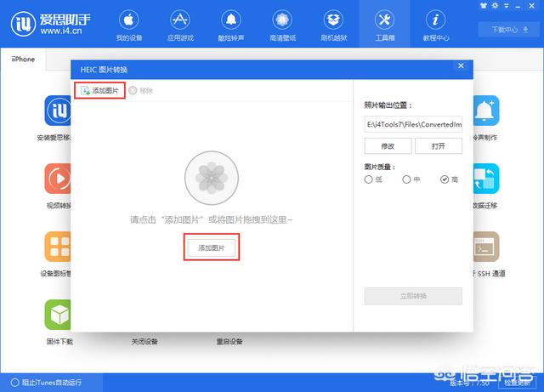Select 高 (high) image quality
Viewport: 544px width, 392px height.
[x=445, y=179]
